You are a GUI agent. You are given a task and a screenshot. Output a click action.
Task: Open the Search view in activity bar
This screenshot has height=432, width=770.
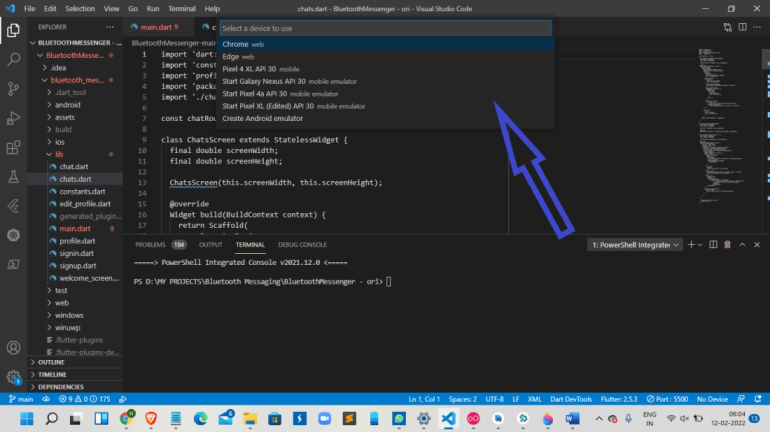[x=13, y=59]
